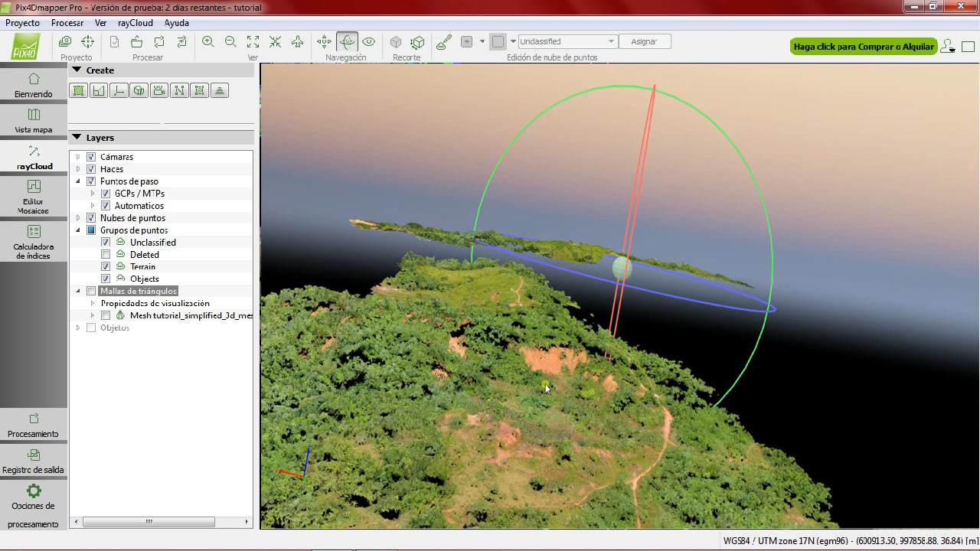Open the Procesar menu

click(67, 23)
